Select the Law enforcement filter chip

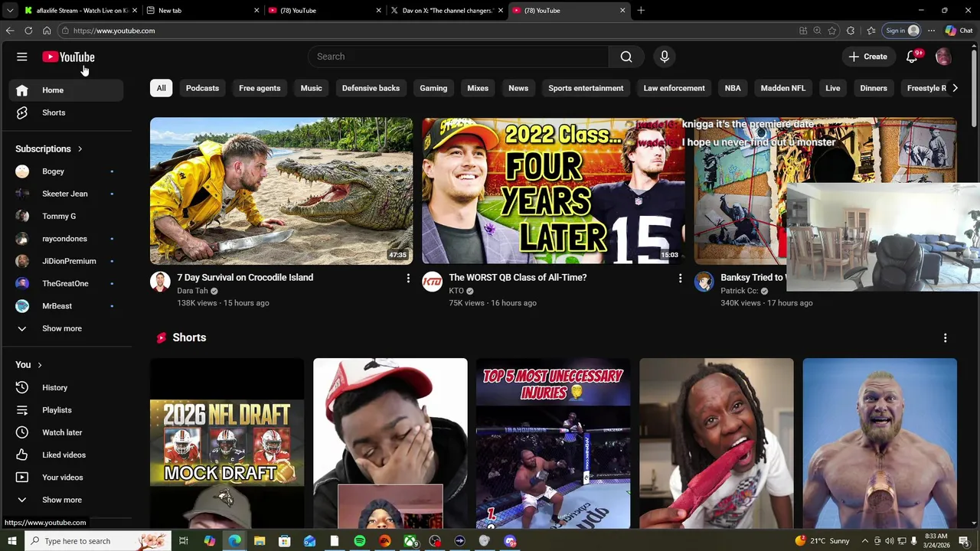674,88
